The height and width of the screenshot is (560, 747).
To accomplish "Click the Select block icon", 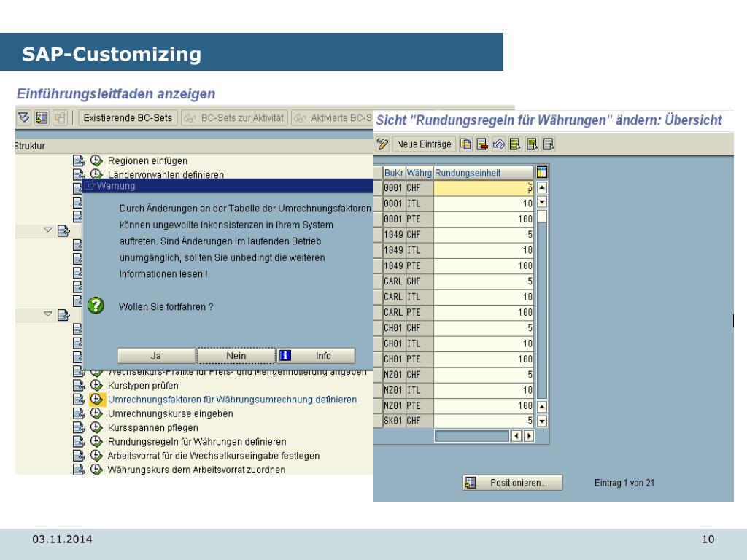I will pyautogui.click(x=532, y=144).
